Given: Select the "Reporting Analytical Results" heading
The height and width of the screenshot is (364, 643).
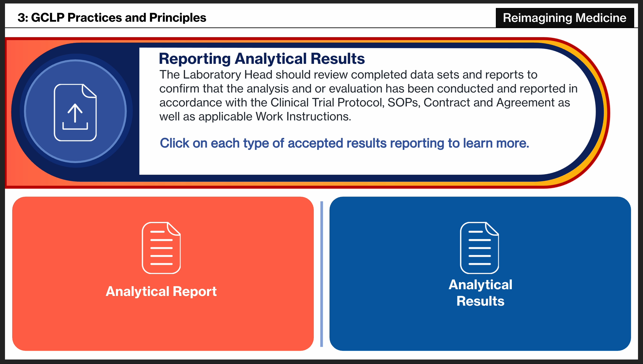Looking at the screenshot, I should (262, 59).
